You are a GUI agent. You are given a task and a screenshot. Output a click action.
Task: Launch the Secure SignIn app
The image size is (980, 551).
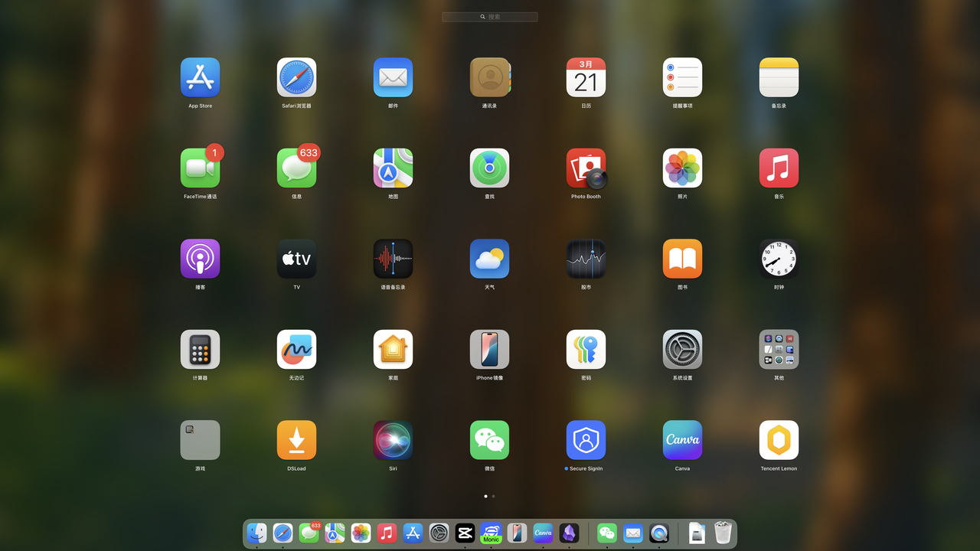(x=586, y=440)
